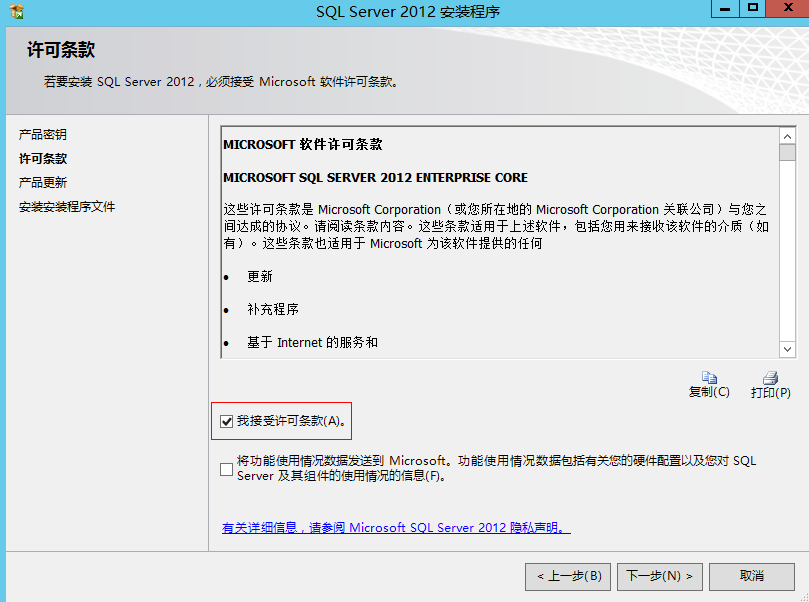Screen dimensions: 809x602
Task: Open the Microsoft SQL Server 2012 隐私声明 link
Action: click(400, 527)
